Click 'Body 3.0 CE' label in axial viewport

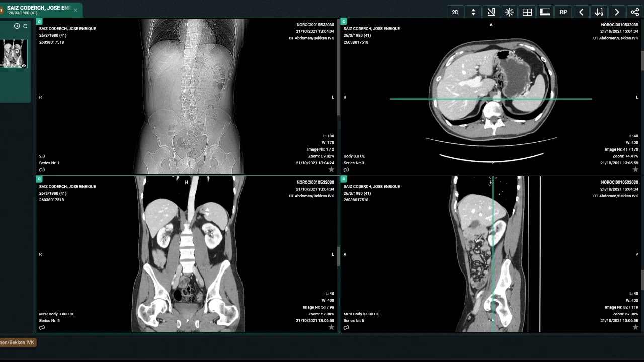point(354,156)
